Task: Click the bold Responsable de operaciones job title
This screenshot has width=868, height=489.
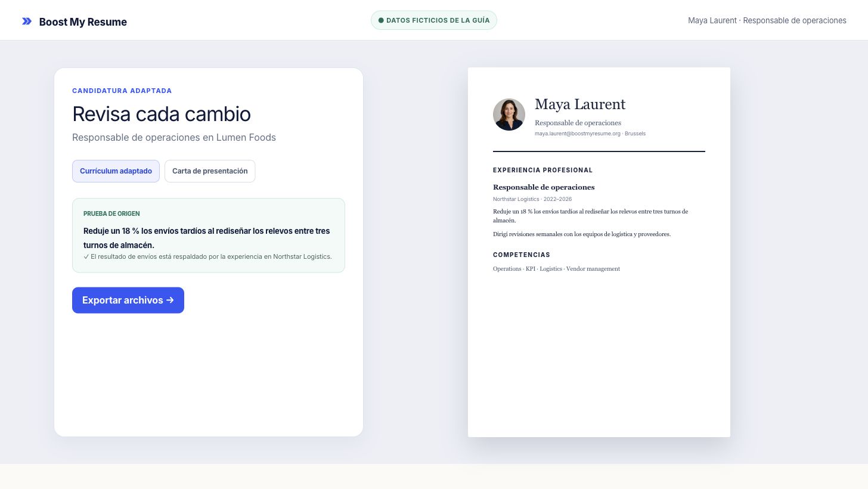Action: [x=544, y=187]
